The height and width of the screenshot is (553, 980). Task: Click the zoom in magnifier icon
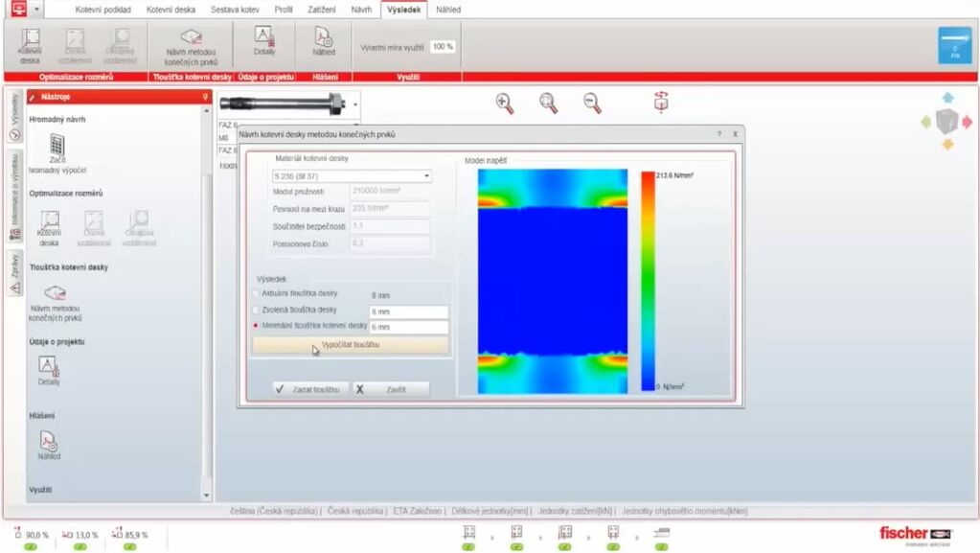(x=504, y=103)
